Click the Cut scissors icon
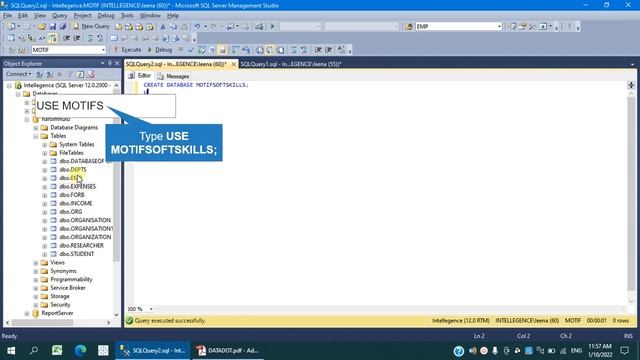The image size is (640, 360). (x=163, y=27)
